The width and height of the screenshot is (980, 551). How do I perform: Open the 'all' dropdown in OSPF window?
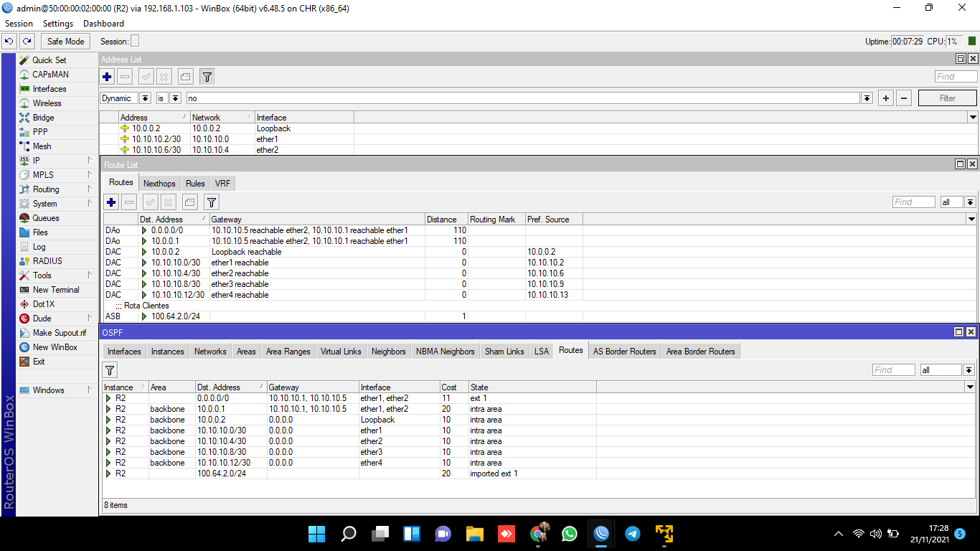tap(969, 370)
